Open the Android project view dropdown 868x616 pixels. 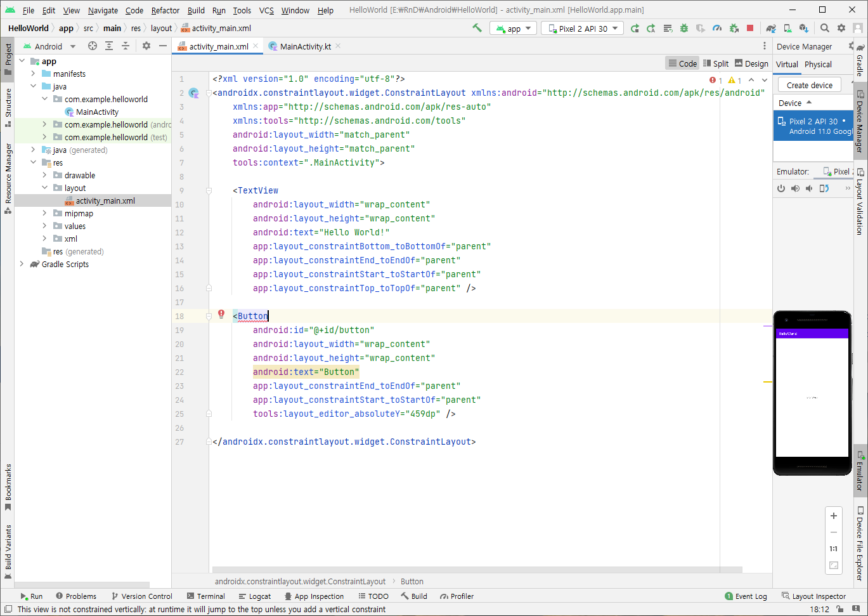(x=49, y=46)
